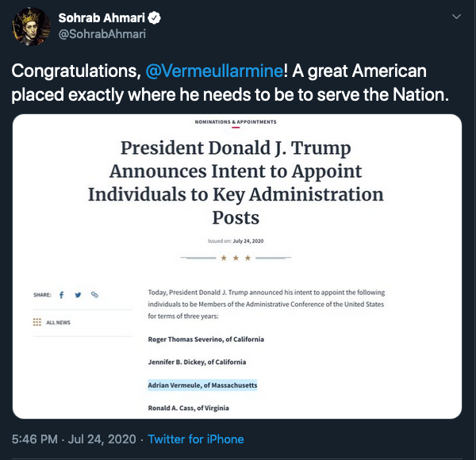Click the @SohrabAhmari handle
Image resolution: width=476 pixels, height=460 pixels.
(x=102, y=34)
